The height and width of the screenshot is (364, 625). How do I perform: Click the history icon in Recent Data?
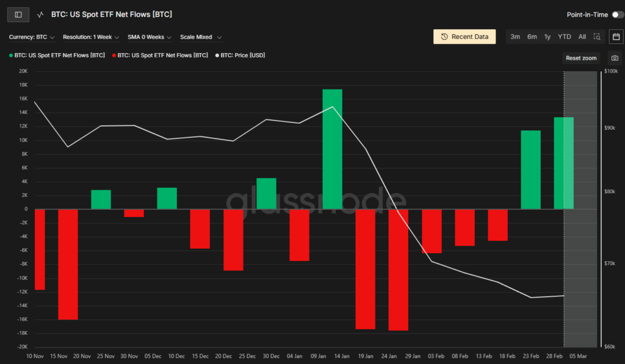[444, 37]
